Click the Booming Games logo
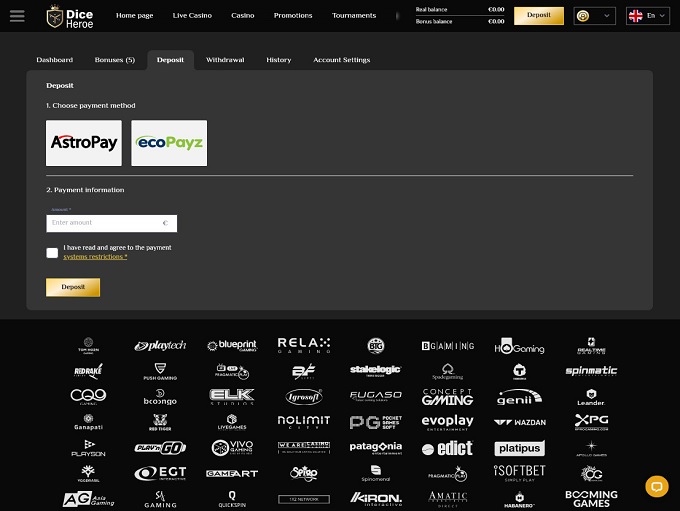Image resolution: width=680 pixels, height=511 pixels. [x=591, y=497]
